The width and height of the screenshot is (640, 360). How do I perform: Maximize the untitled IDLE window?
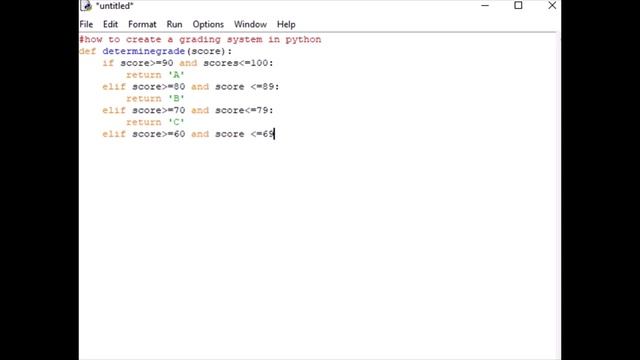coord(518,5)
